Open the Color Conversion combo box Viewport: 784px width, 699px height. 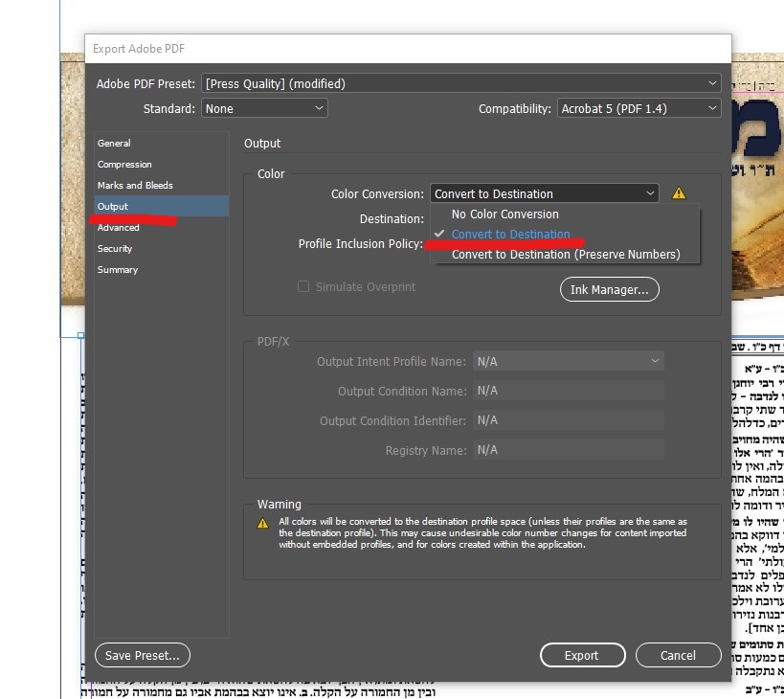pos(544,193)
